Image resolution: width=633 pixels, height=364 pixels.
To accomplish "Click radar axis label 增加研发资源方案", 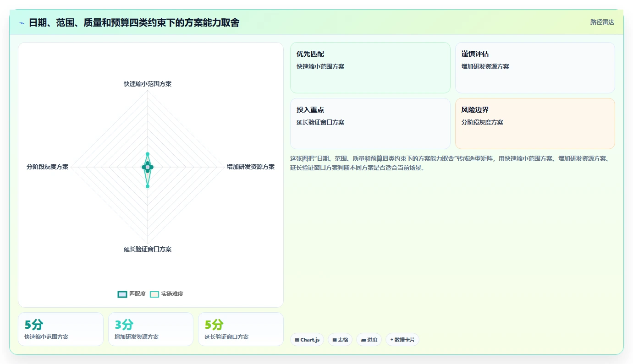I will coord(251,167).
